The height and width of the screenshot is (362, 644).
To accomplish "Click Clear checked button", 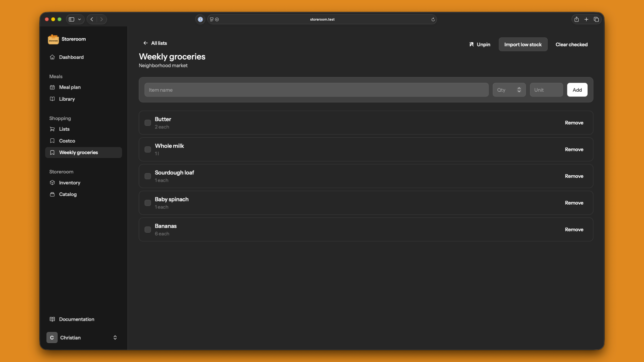I will coord(572,44).
